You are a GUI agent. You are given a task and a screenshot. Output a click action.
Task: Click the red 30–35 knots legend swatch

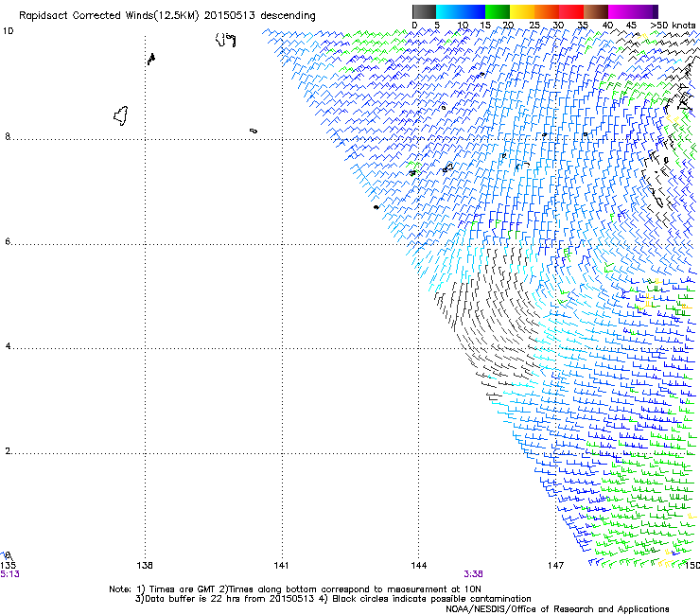[x=571, y=11]
